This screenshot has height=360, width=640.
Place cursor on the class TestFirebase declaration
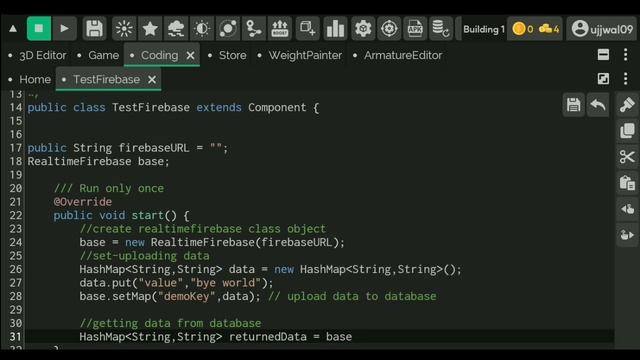tap(173, 107)
